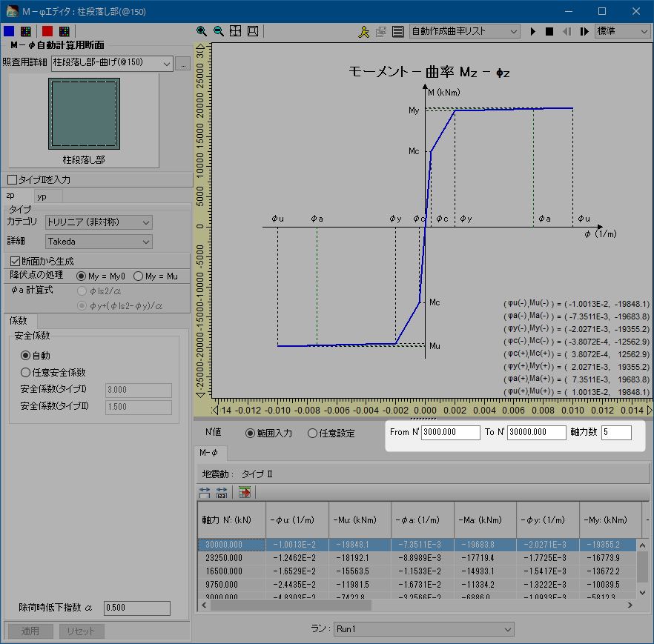The width and height of the screenshot is (654, 644).
Task: Click the fit-to-window grid icon
Action: coord(235,32)
